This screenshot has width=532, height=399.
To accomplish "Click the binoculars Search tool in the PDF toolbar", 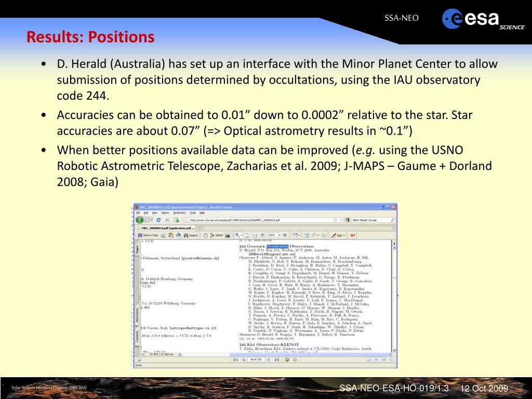I will [191, 235].
